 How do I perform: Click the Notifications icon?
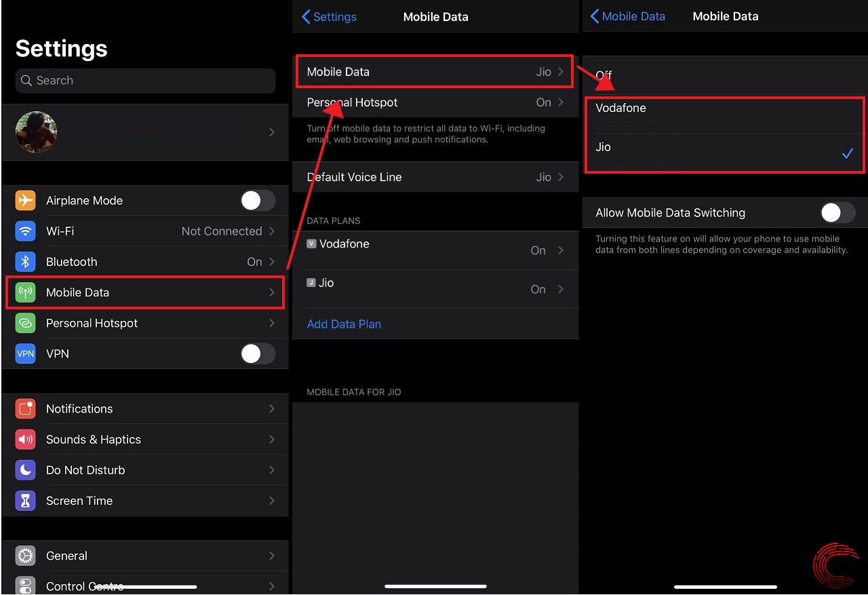click(x=25, y=408)
